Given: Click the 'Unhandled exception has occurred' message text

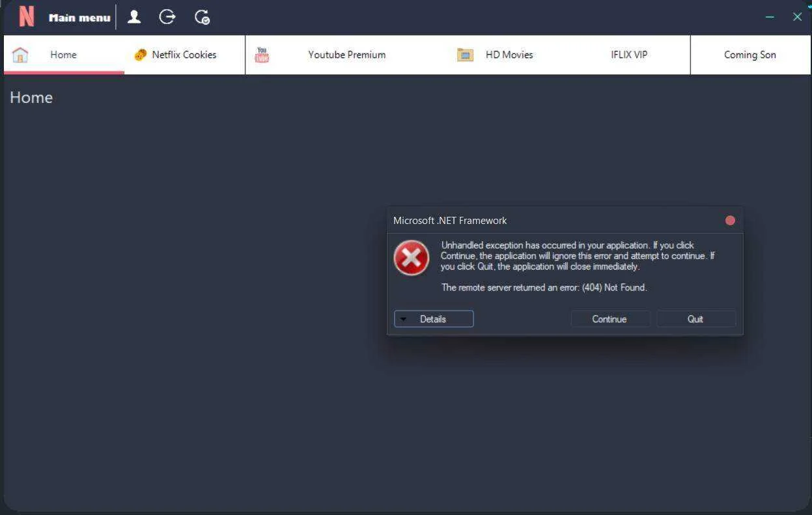Looking at the screenshot, I should 578,256.
